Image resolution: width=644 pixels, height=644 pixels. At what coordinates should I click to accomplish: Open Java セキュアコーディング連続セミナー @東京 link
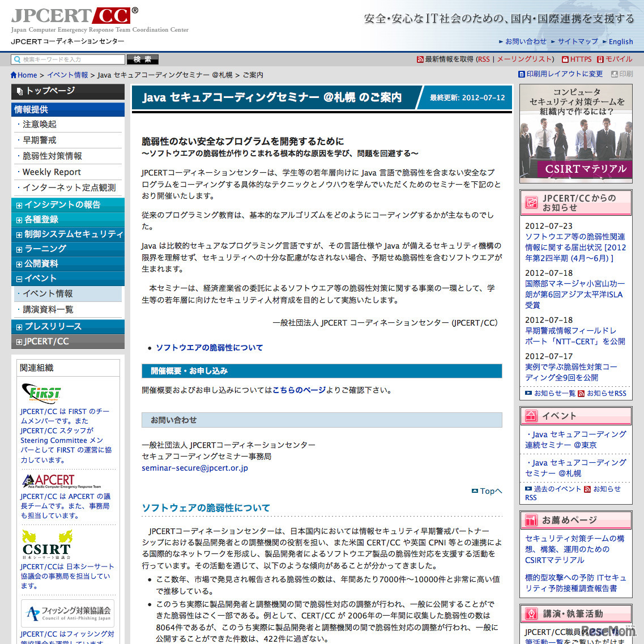[575, 440]
